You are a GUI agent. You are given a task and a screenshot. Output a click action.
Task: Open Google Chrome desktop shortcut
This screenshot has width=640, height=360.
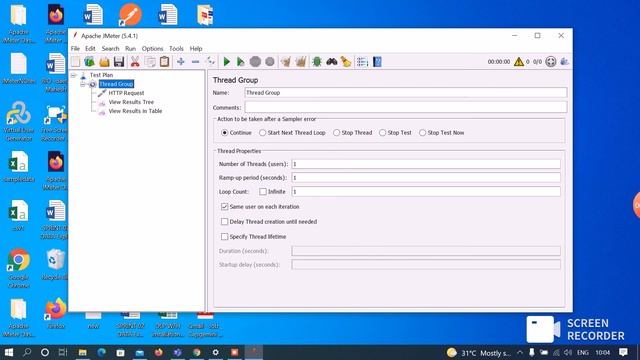(x=18, y=268)
